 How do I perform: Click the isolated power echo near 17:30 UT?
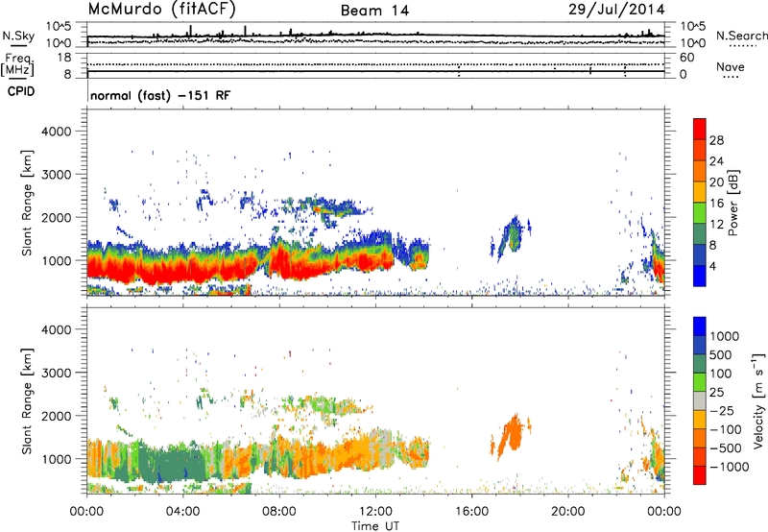point(511,237)
